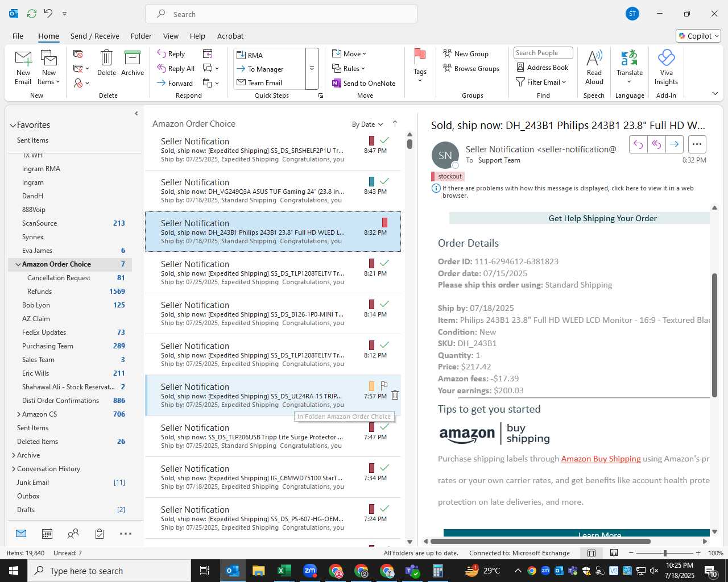Click the Send/Receive All Folders quick access icon
The width and height of the screenshot is (728, 582).
coord(32,14)
